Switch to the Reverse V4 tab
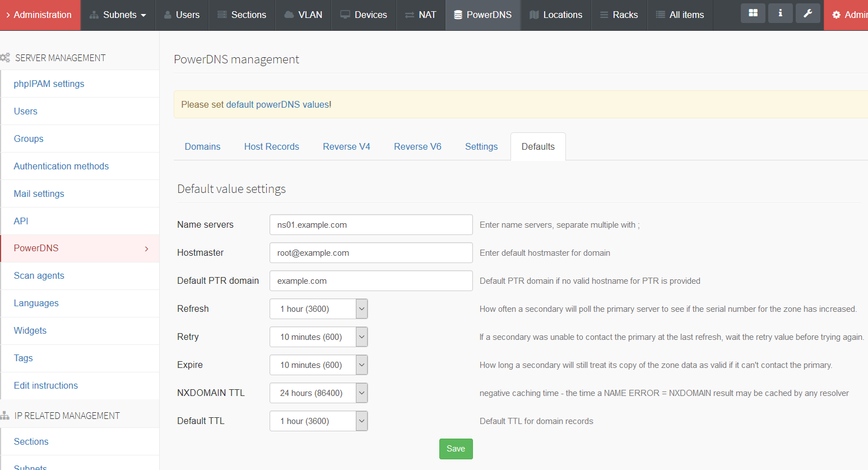 346,147
